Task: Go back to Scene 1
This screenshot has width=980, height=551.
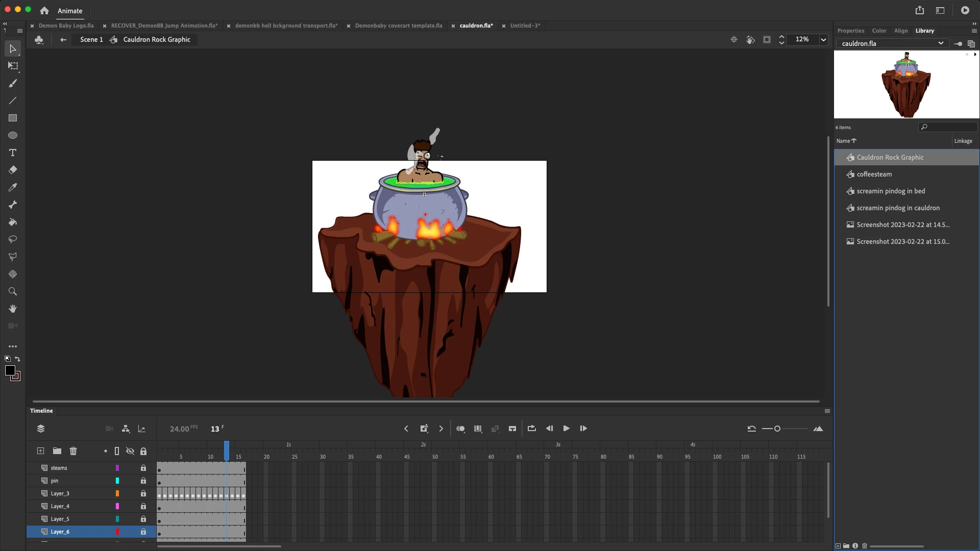Action: (91, 39)
